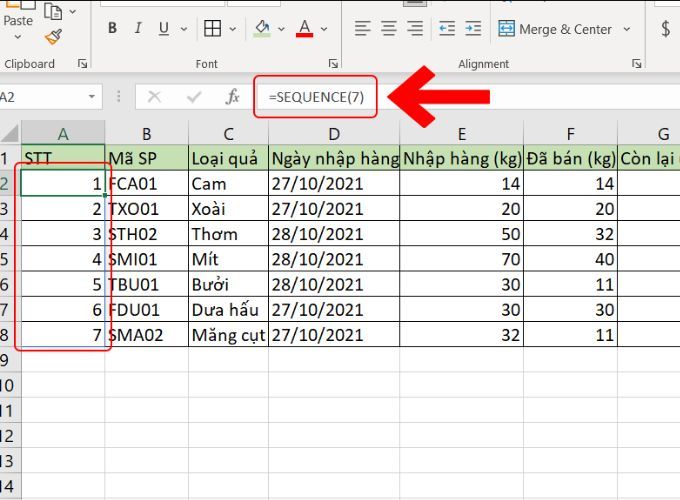The image size is (680, 500).
Task: Apply fill color bucket
Action: pyautogui.click(x=262, y=29)
